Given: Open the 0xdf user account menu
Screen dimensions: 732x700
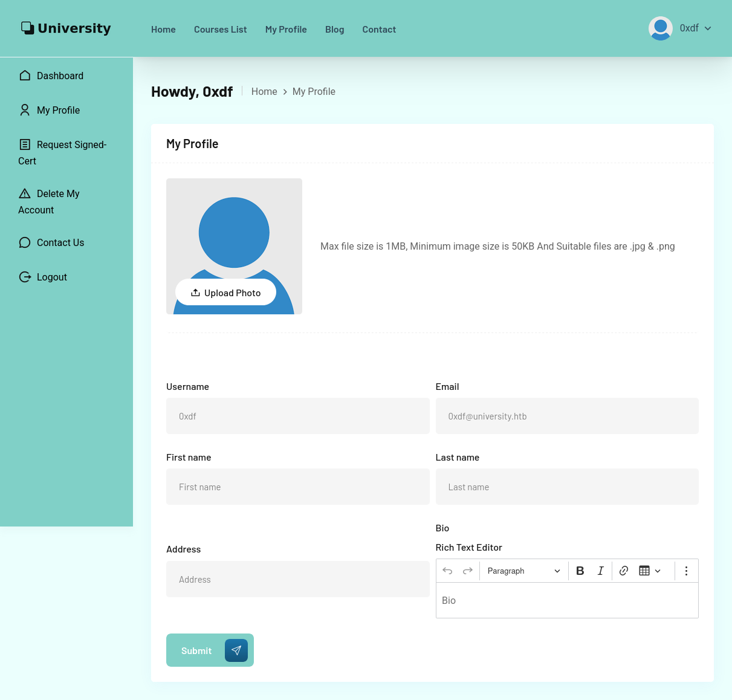Looking at the screenshot, I should 695,28.
